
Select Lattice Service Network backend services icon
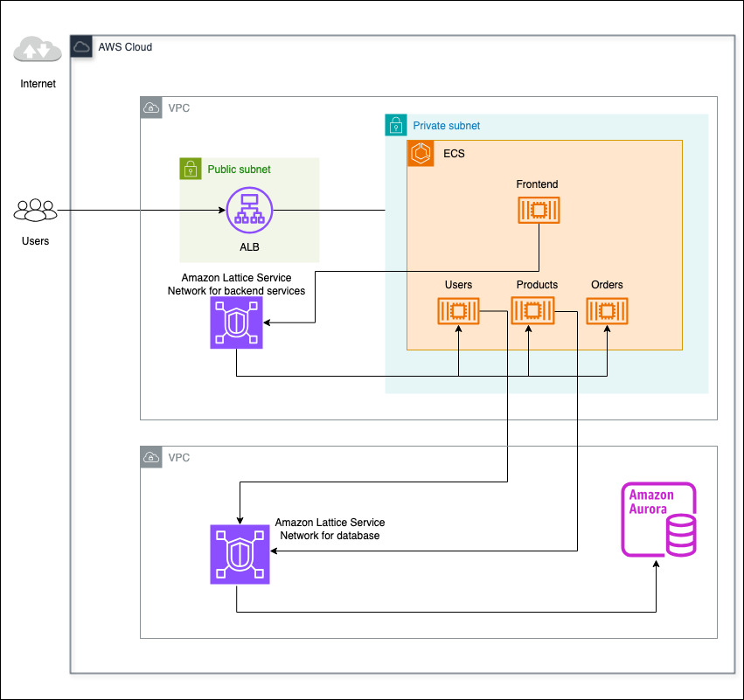(236, 322)
